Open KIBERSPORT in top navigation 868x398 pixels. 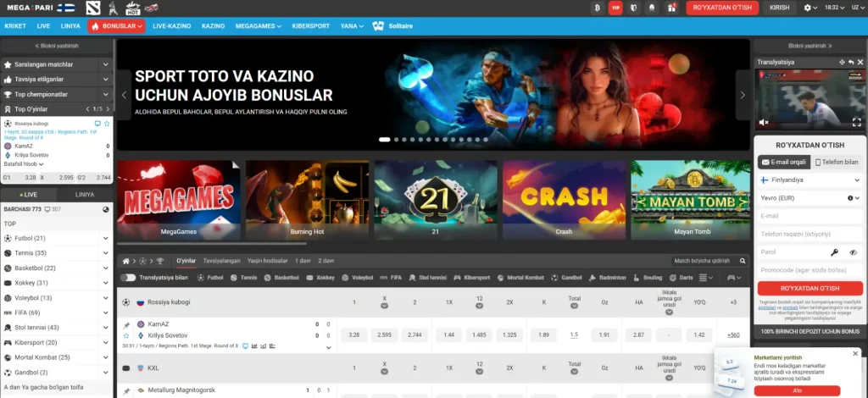pos(310,26)
